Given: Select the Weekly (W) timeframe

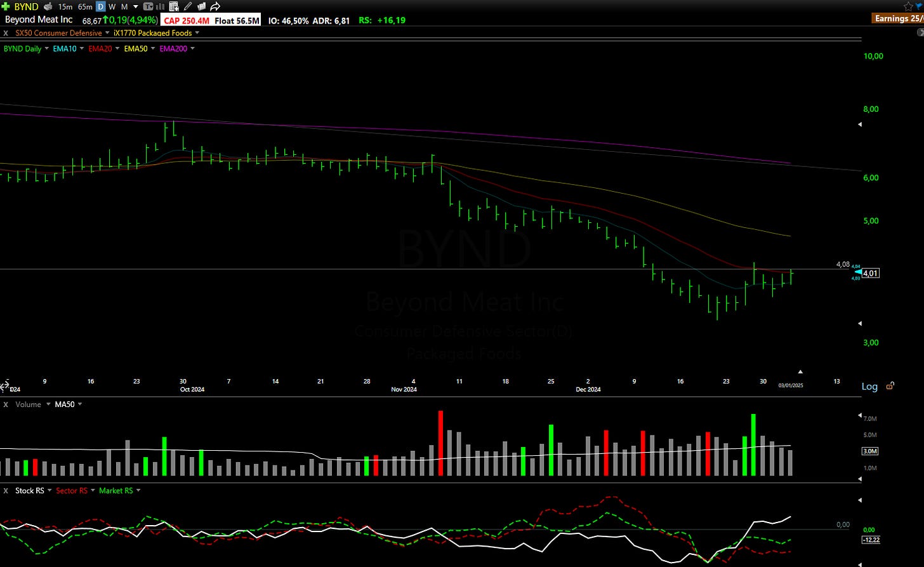Looking at the screenshot, I should (112, 6).
